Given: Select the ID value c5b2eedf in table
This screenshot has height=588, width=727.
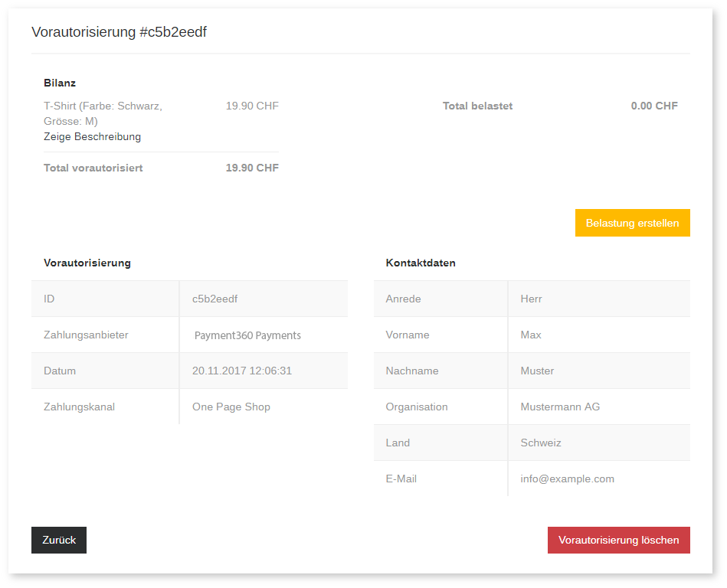Looking at the screenshot, I should click(x=214, y=299).
